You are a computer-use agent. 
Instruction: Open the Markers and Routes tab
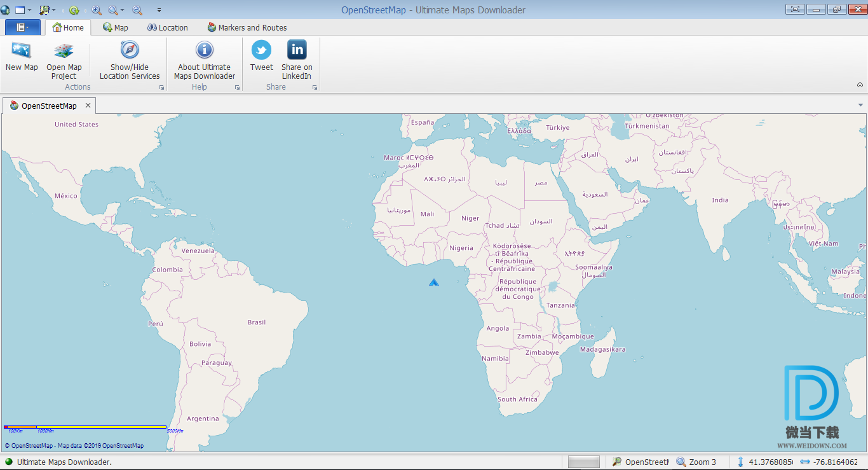[247, 27]
